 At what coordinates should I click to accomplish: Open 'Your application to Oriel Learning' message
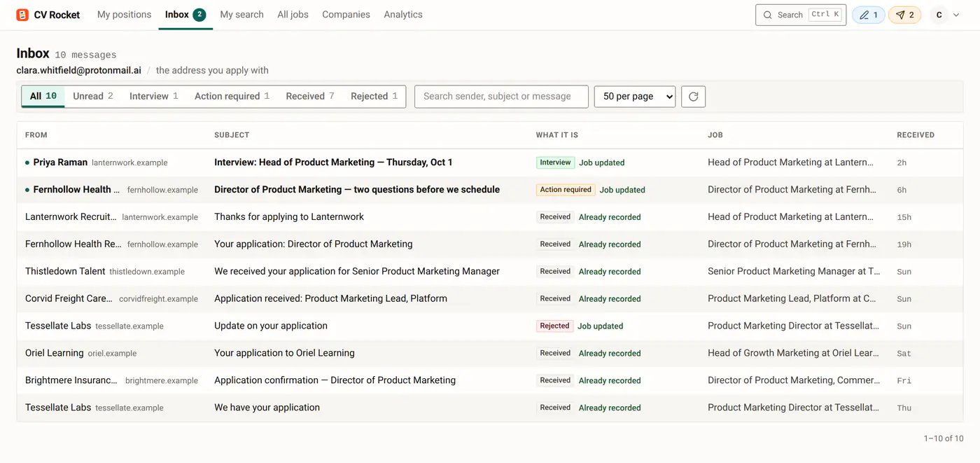tap(284, 353)
